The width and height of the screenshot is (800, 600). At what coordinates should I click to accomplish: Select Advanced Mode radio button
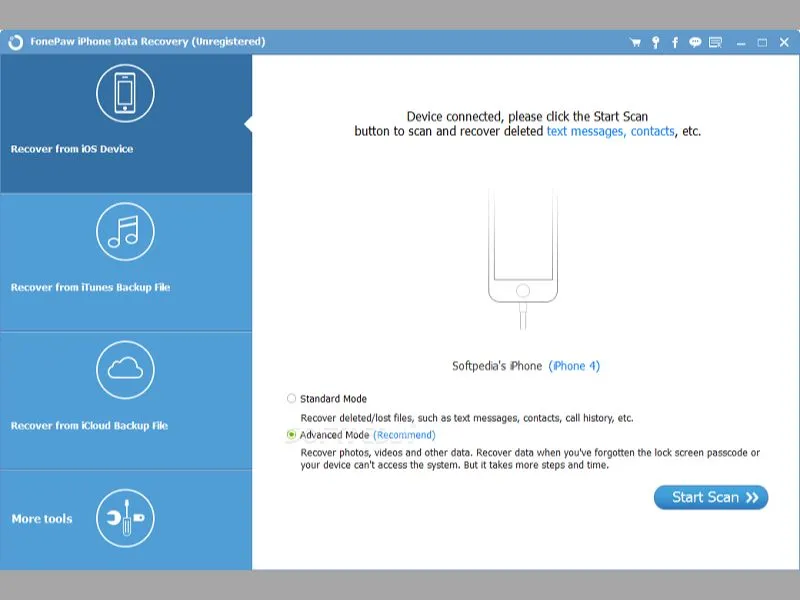[x=291, y=435]
